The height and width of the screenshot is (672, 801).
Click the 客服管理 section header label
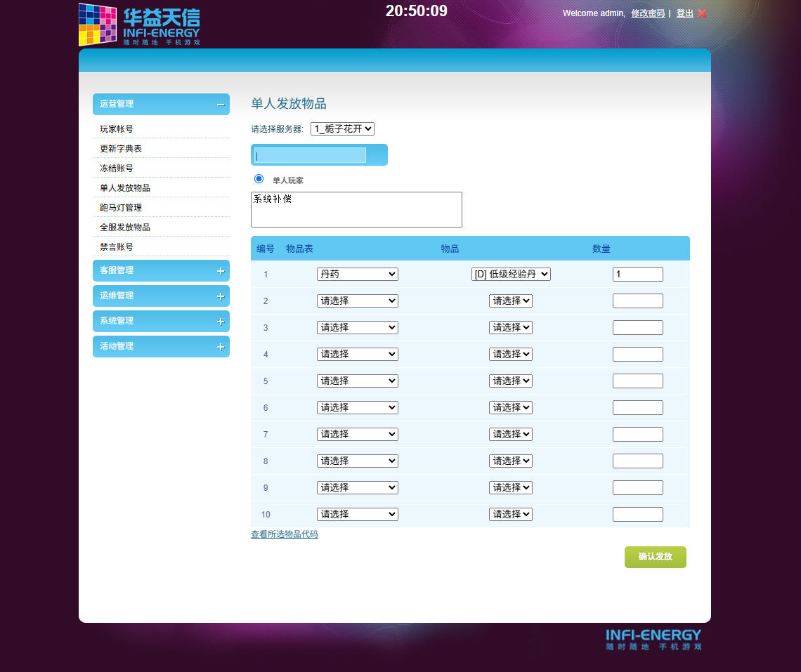coord(117,270)
